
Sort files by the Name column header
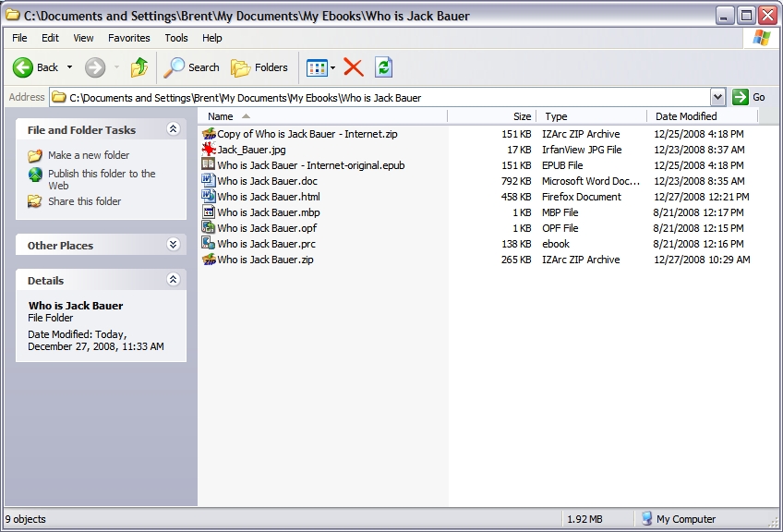(x=322, y=116)
